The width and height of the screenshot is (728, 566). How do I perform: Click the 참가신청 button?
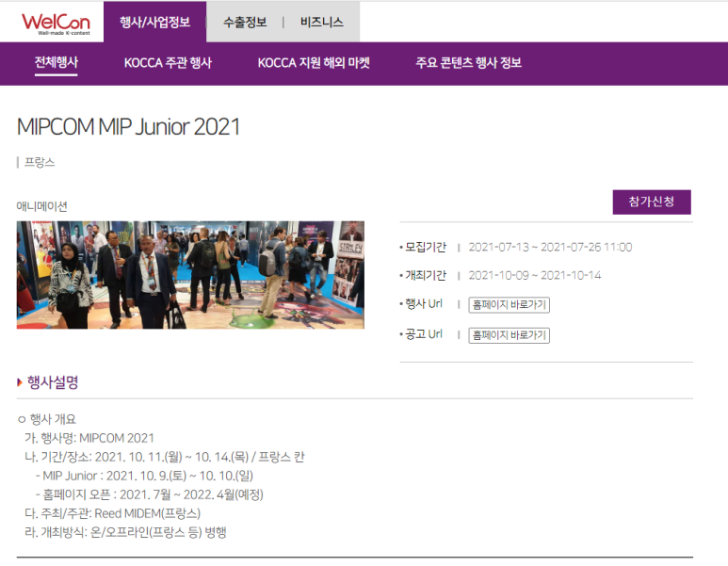coord(652,202)
